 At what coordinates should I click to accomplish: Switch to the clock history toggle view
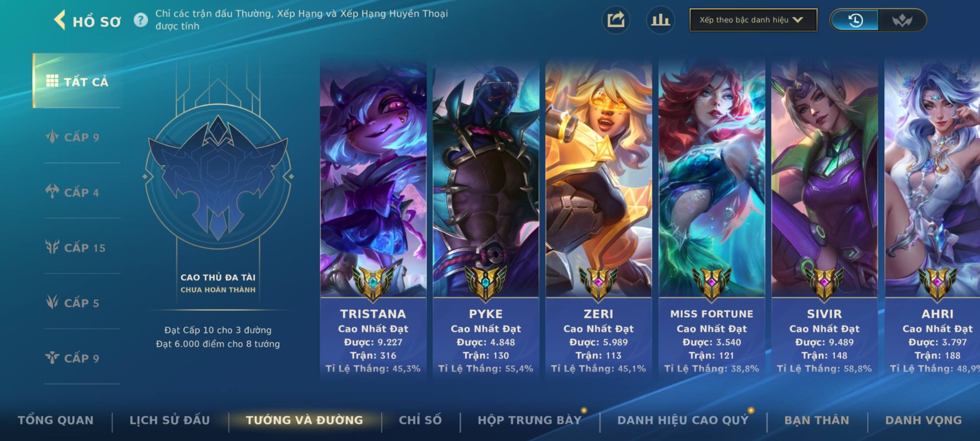pyautogui.click(x=855, y=20)
